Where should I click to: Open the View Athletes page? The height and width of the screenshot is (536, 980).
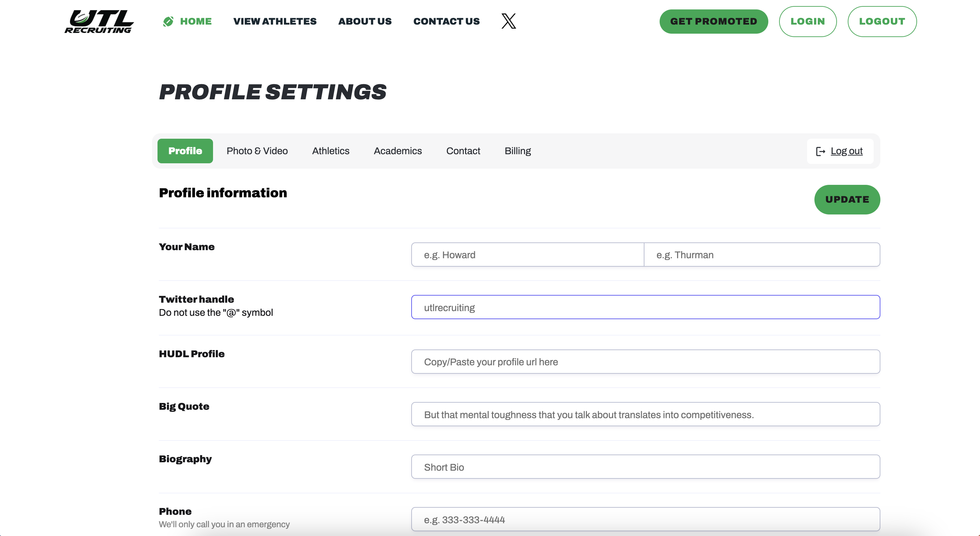275,21
